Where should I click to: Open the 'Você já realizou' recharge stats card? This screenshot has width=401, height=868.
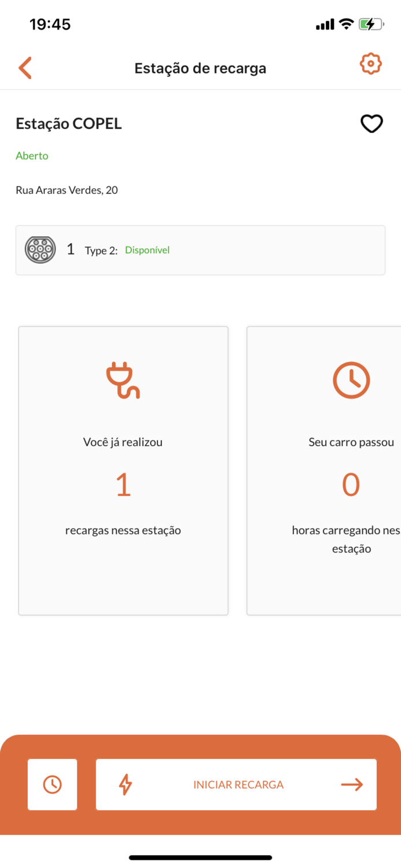(123, 469)
